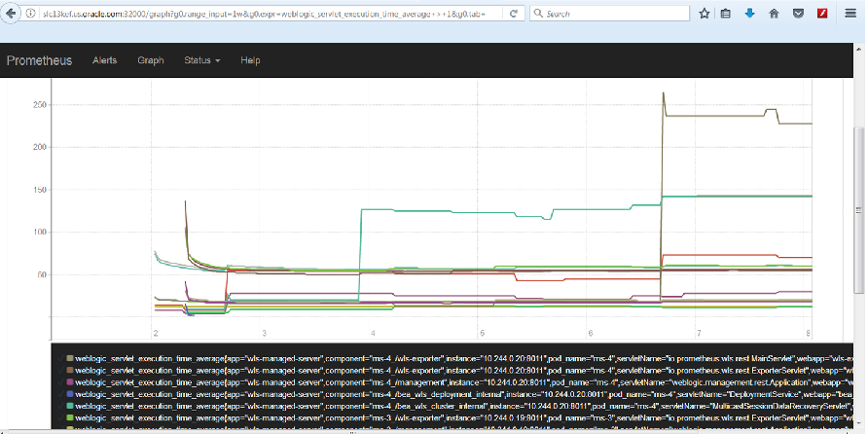Click the Pocket save icon
The image size is (868, 434).
(798, 14)
